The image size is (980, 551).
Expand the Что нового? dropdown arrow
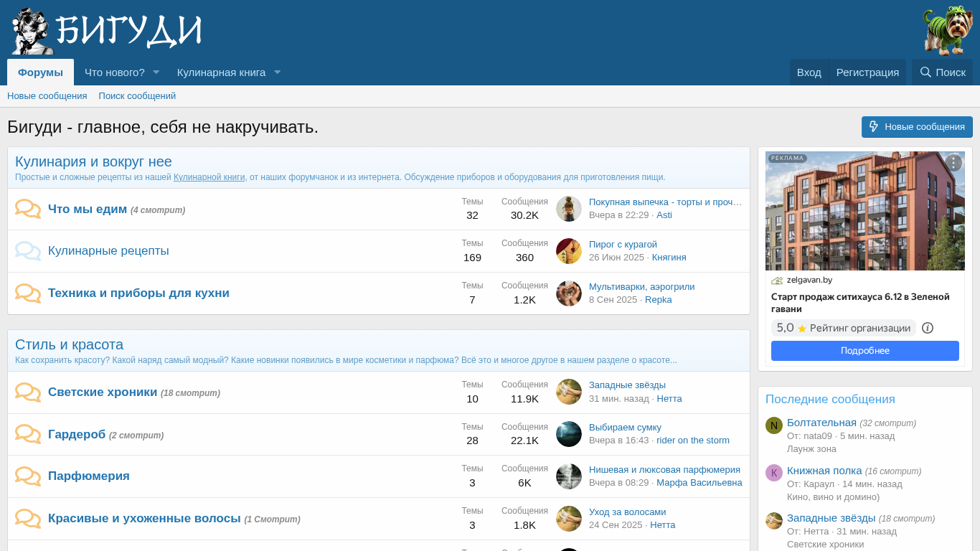[x=156, y=72]
